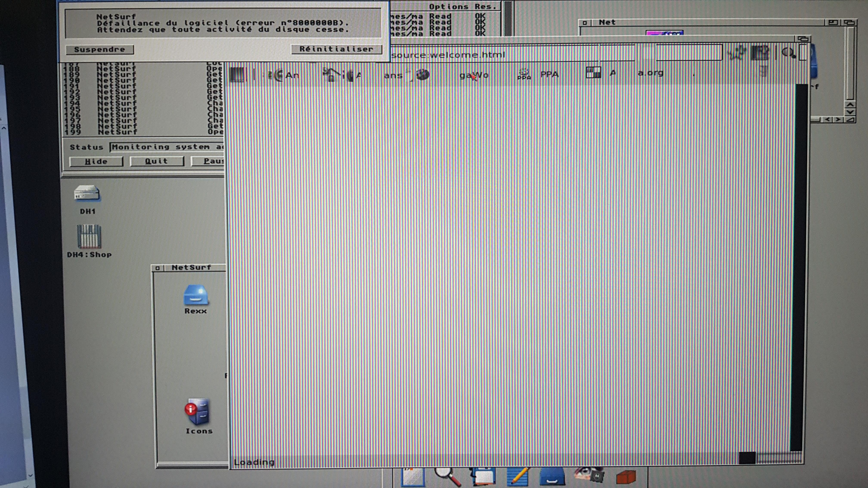Click the down scroll arrow of the Net window
868x488 pixels.
[850, 112]
